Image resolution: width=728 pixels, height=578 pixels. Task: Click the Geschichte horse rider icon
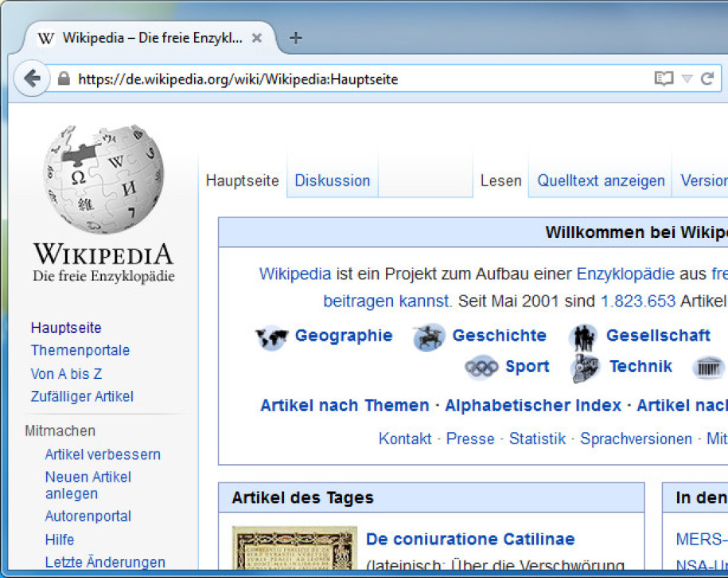point(429,337)
